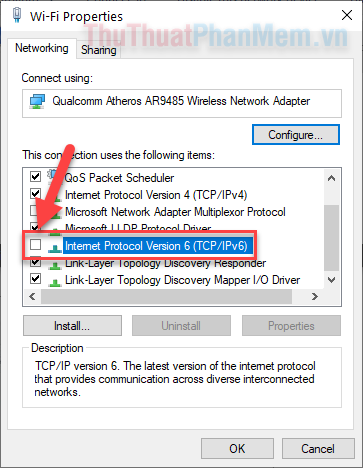Uncheck the QoS Packet Scheduler checkbox
363x468 pixels.
pos(35,176)
